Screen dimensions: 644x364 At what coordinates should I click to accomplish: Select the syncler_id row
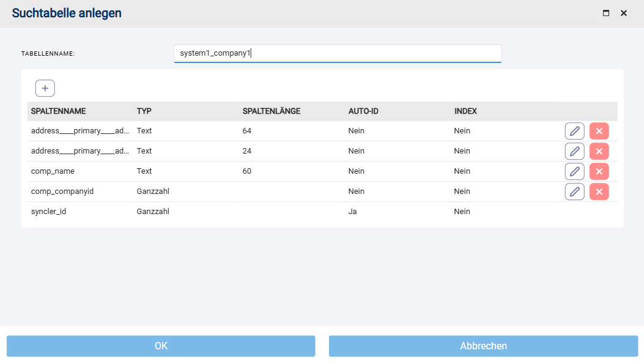[x=49, y=212]
